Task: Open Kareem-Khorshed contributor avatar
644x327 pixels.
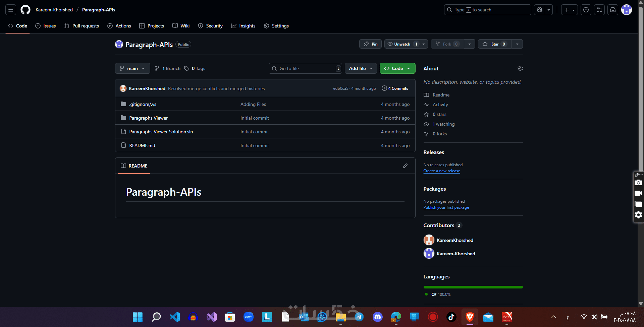Action: point(429,254)
